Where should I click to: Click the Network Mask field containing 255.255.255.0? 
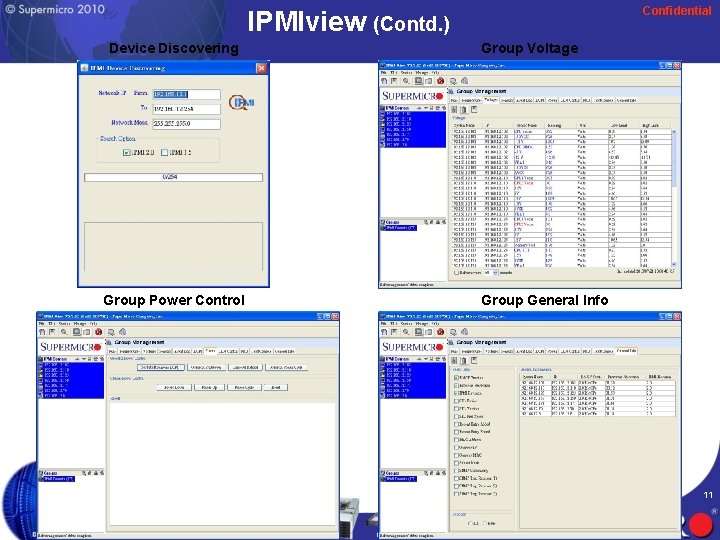click(186, 124)
